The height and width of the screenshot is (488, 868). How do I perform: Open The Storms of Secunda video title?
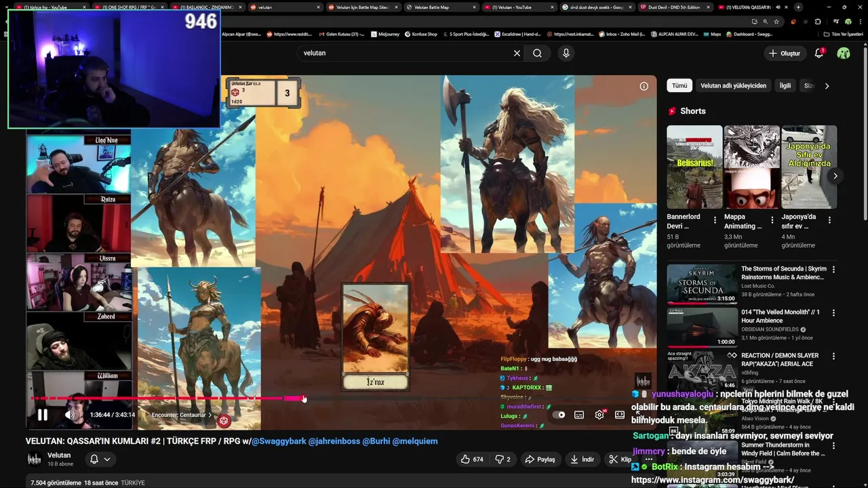(x=783, y=273)
